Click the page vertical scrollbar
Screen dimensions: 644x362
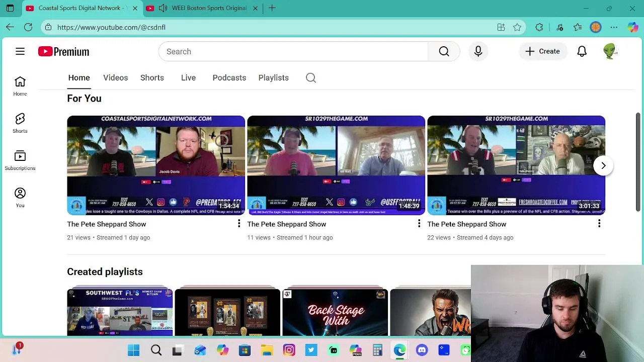(x=638, y=162)
